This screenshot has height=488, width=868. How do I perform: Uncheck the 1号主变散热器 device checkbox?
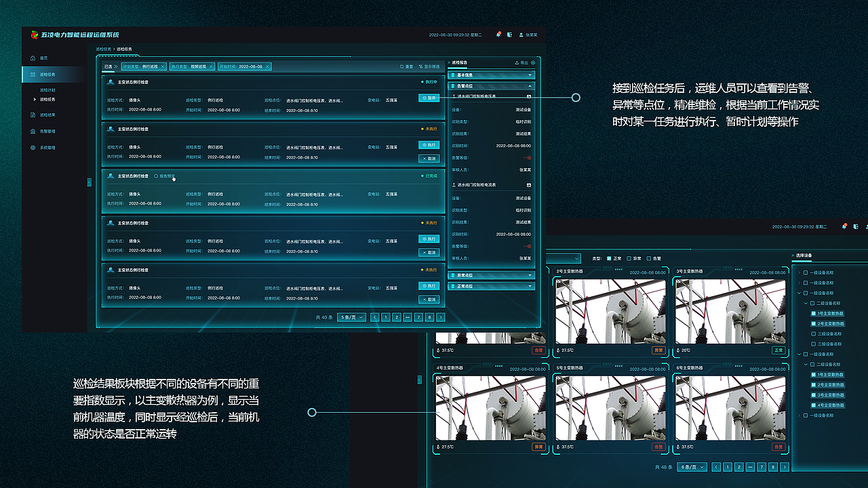pos(813,313)
